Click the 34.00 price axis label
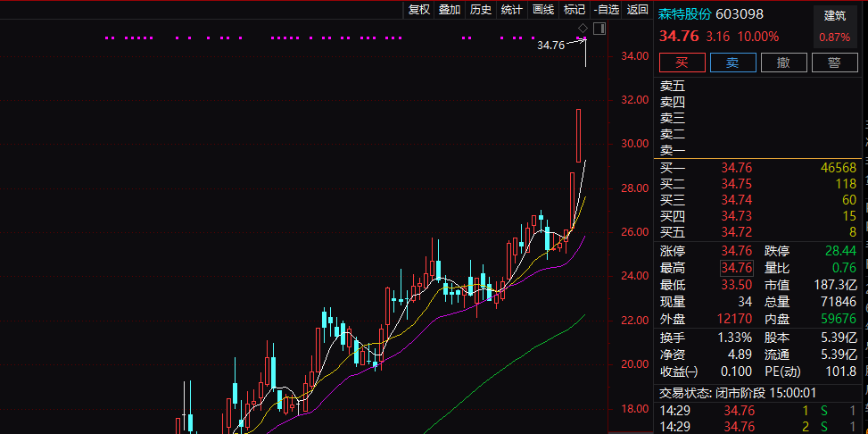 (634, 56)
